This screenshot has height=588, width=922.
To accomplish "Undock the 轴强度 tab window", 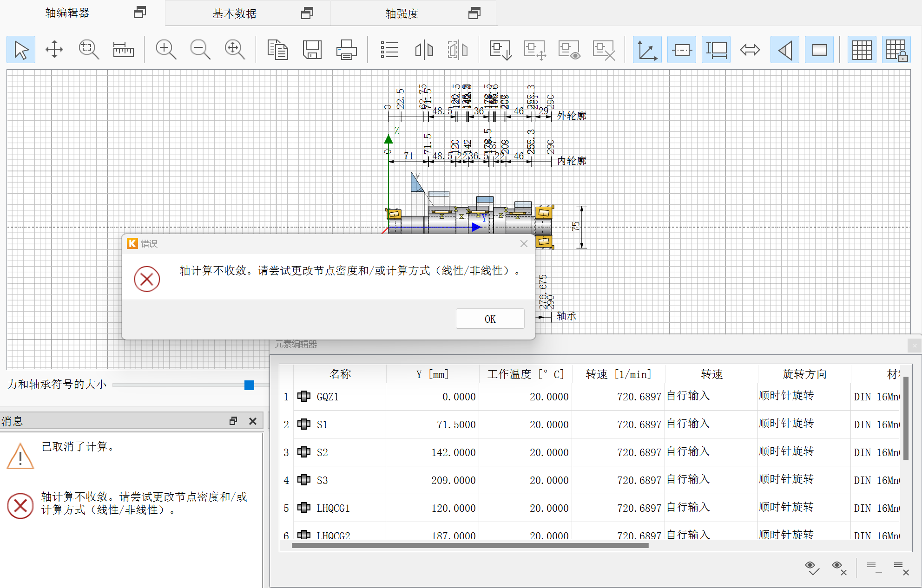I will (474, 13).
